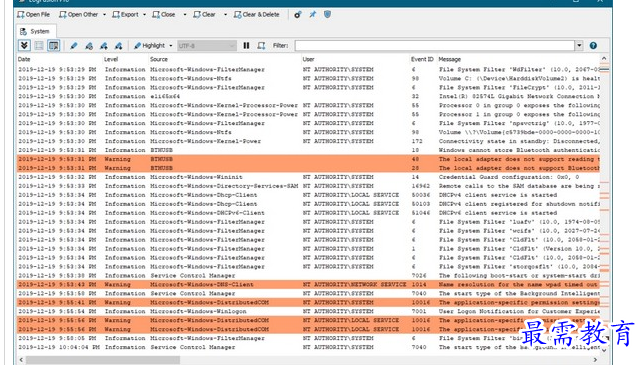Toggle auto-scroll double-chevron button
This screenshot has height=365, width=643.
click(24, 46)
